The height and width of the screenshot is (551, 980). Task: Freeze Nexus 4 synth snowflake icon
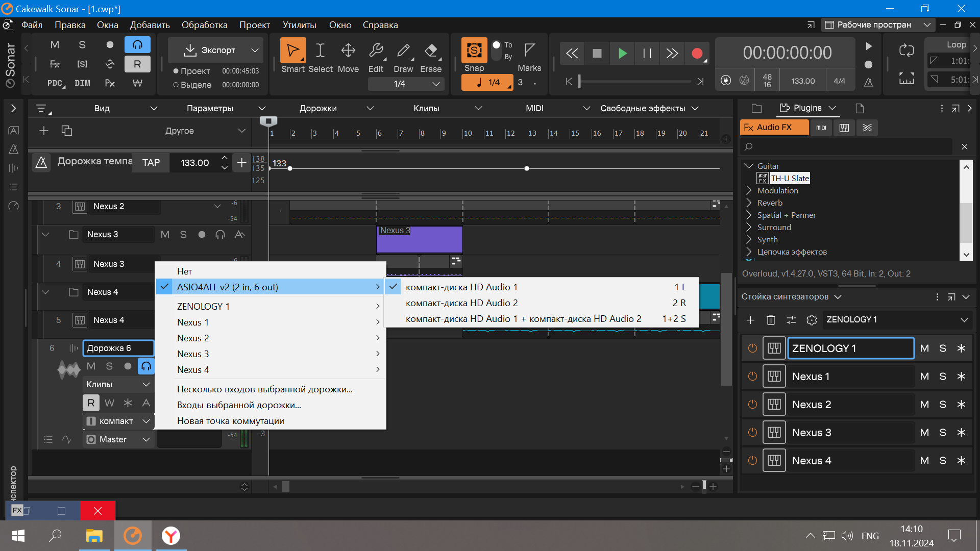[961, 461]
